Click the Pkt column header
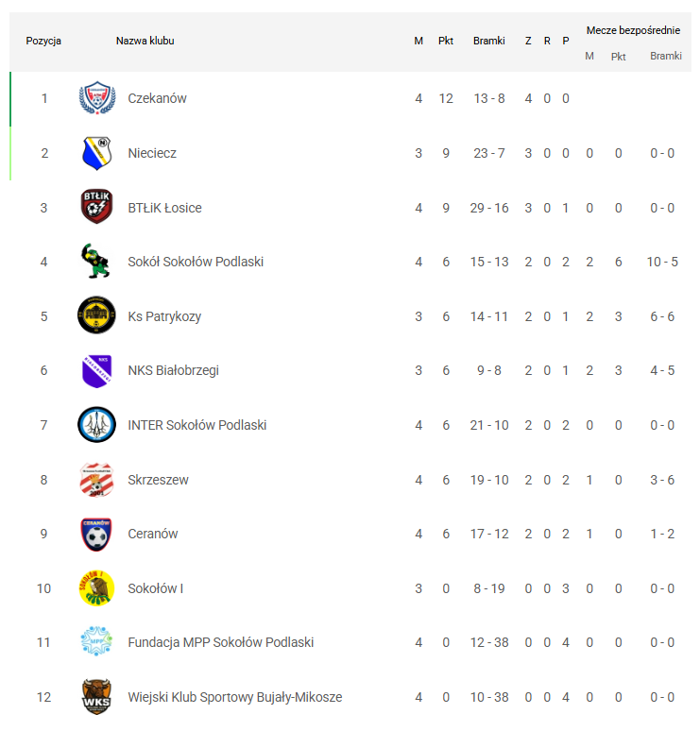This screenshot has height=731, width=700. [x=446, y=41]
